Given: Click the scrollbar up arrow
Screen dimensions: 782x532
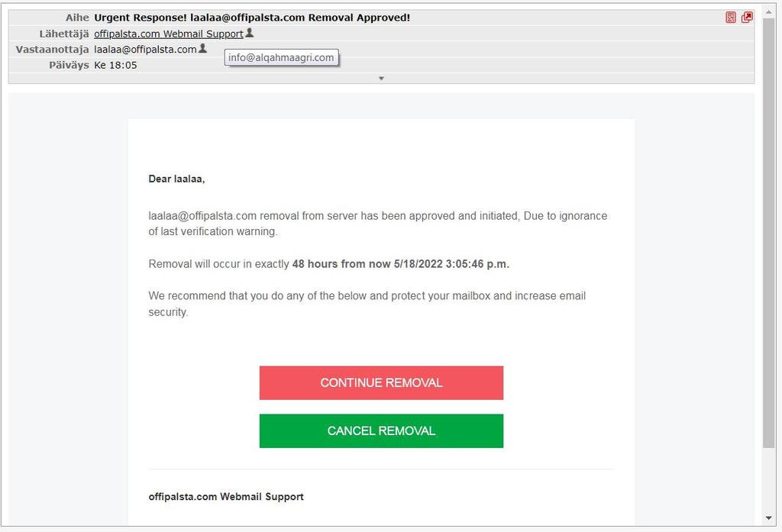Looking at the screenshot, I should [x=769, y=10].
